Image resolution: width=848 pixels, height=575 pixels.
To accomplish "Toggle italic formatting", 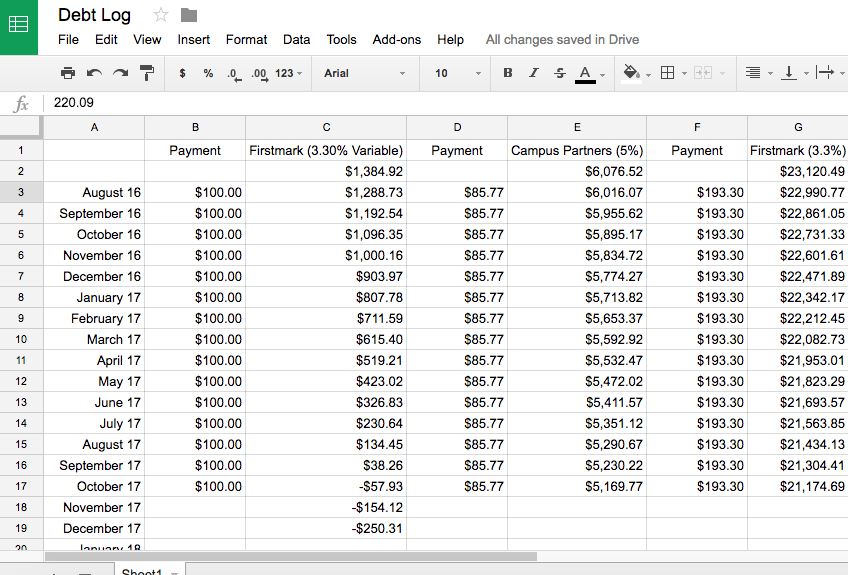I will pos(534,73).
